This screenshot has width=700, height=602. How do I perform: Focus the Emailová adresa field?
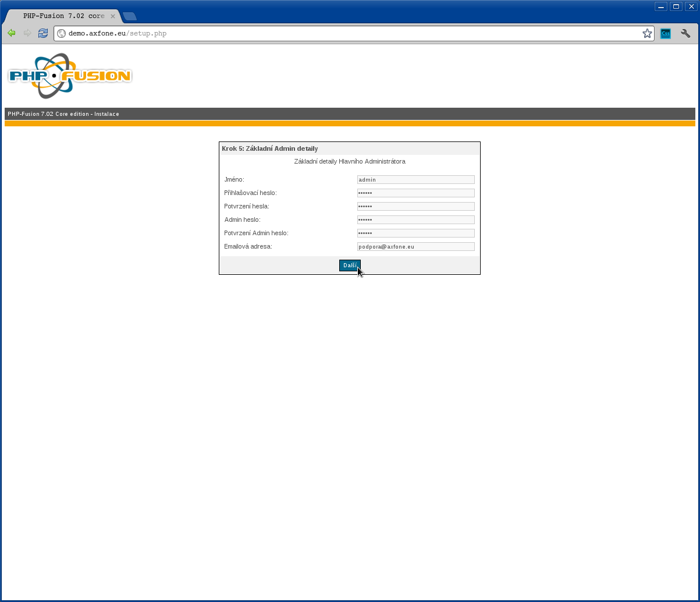415,247
